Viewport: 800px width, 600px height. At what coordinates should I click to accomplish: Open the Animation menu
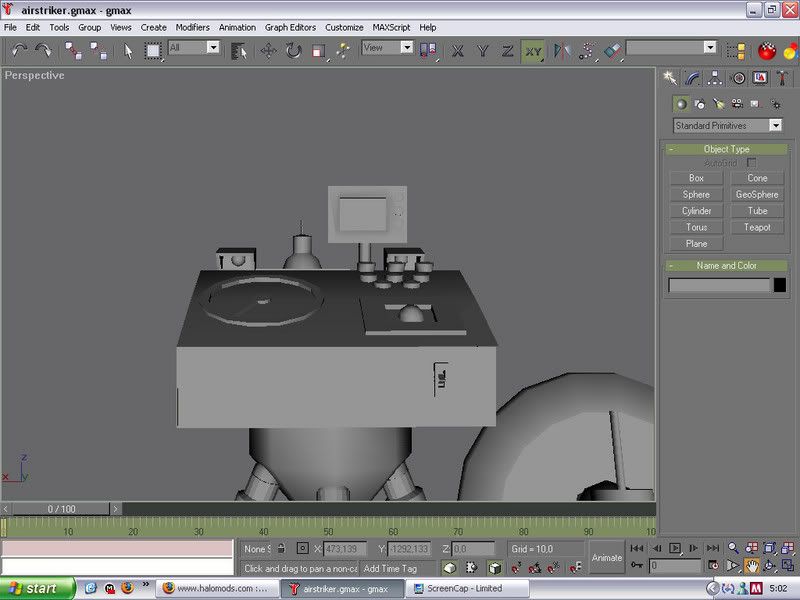(237, 28)
